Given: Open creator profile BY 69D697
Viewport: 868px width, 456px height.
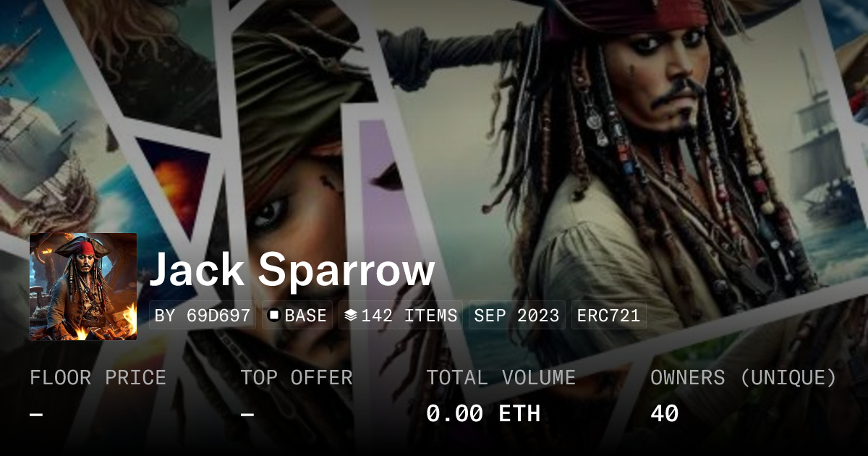Looking at the screenshot, I should point(203,316).
